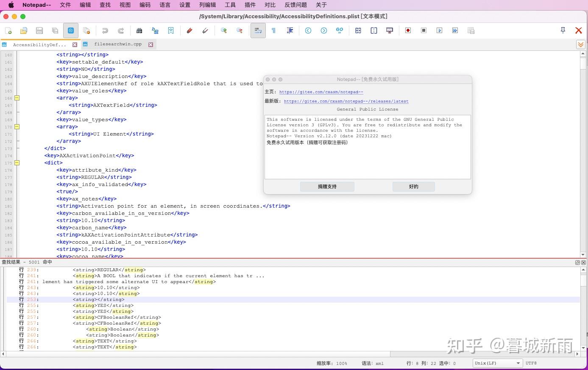Close the search results panel
The height and width of the screenshot is (370, 588).
[x=583, y=262]
